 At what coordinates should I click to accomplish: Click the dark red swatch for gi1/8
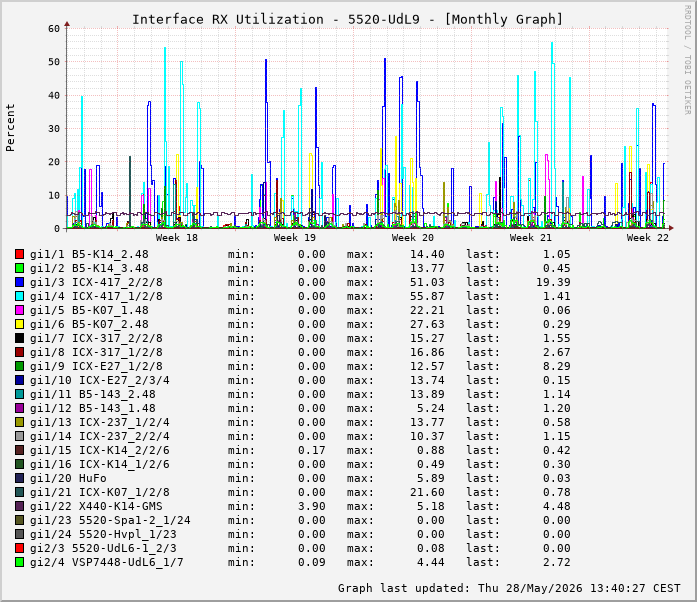pyautogui.click(x=19, y=352)
